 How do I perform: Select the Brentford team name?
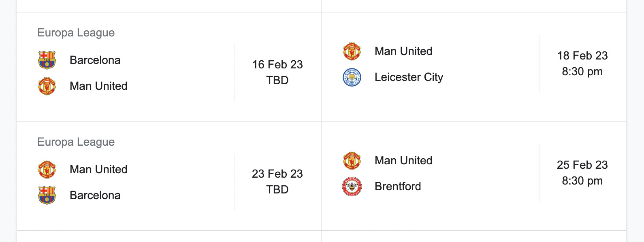click(x=398, y=187)
